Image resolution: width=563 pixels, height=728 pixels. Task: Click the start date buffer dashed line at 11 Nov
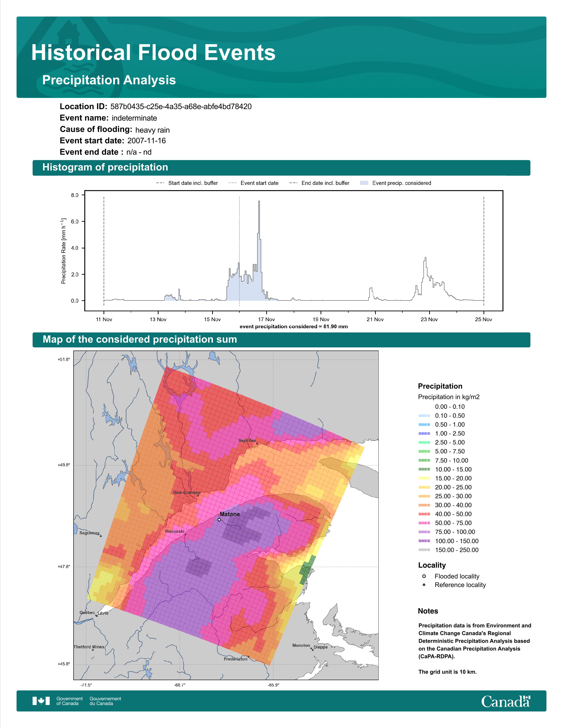click(x=104, y=251)
